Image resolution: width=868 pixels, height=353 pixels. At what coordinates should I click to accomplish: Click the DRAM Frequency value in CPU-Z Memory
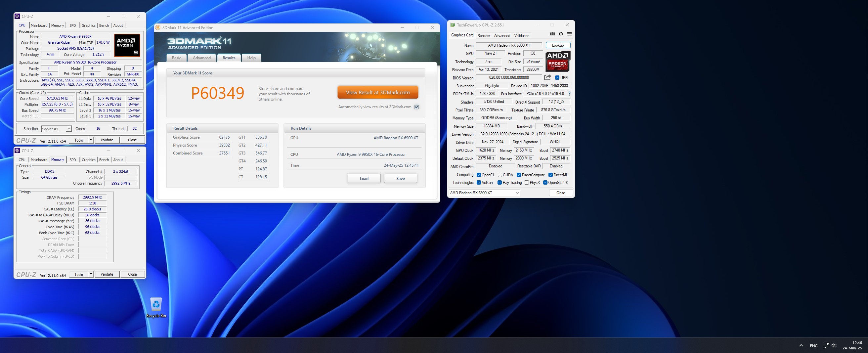coord(92,197)
